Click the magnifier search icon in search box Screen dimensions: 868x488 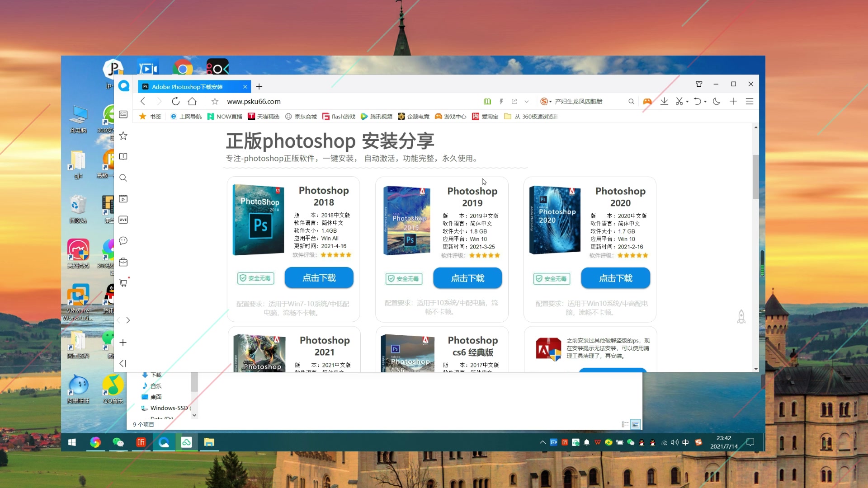point(631,101)
